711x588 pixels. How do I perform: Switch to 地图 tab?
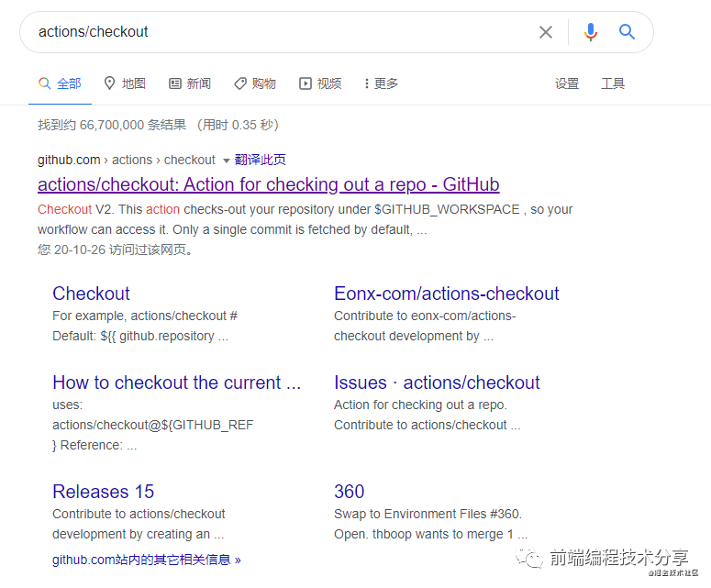pyautogui.click(x=125, y=83)
